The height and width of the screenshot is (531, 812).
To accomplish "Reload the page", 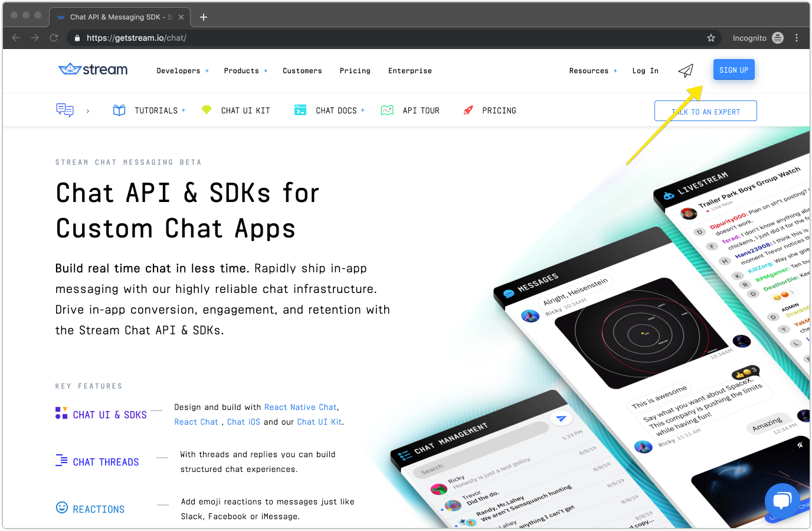I will [54, 38].
